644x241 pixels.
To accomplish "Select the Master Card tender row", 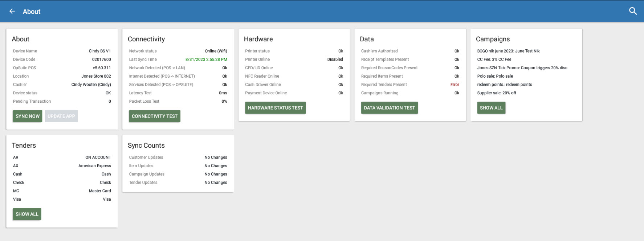I will pos(62,191).
